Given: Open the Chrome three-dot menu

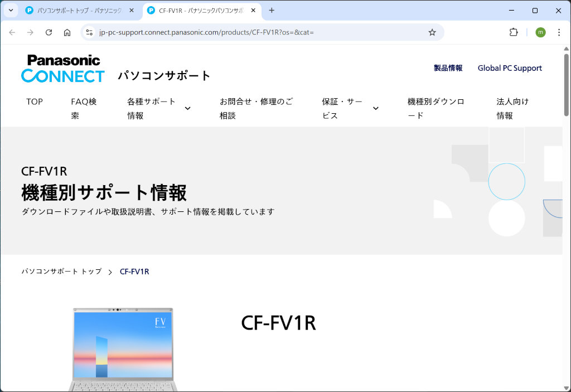Looking at the screenshot, I should 559,32.
